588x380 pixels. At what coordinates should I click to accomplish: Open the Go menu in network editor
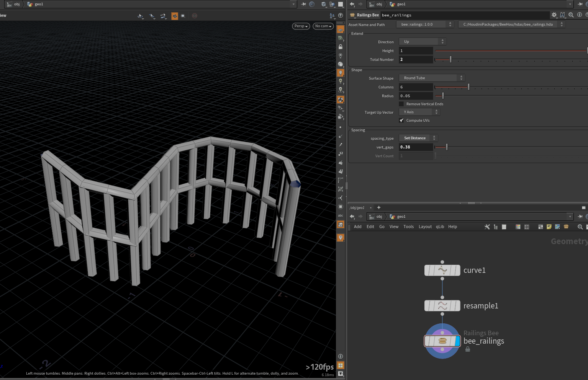[x=382, y=227]
